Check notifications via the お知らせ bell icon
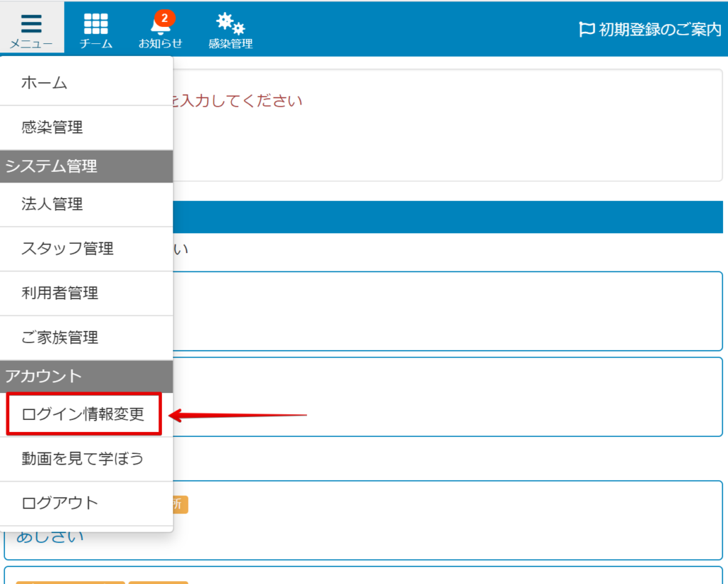The image size is (728, 584). tap(159, 30)
